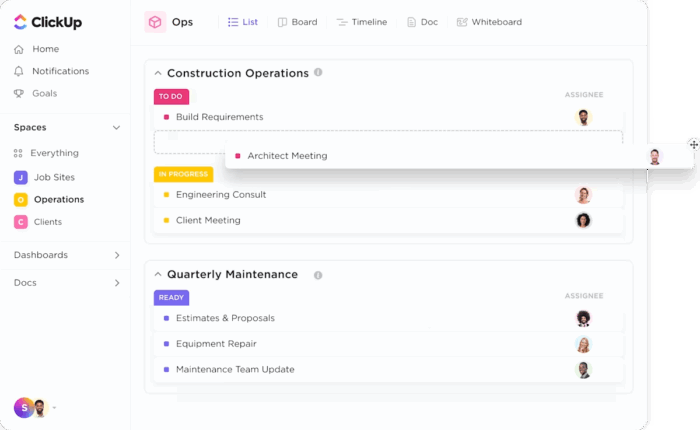Switch to the List view tab
This screenshot has width=700, height=430.
[x=243, y=22]
